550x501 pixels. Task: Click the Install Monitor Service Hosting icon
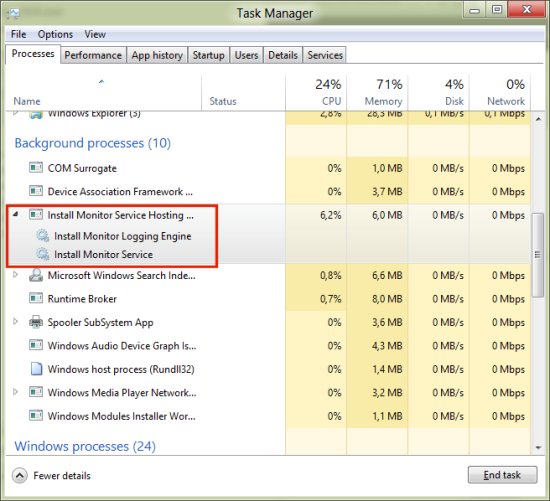click(x=36, y=214)
